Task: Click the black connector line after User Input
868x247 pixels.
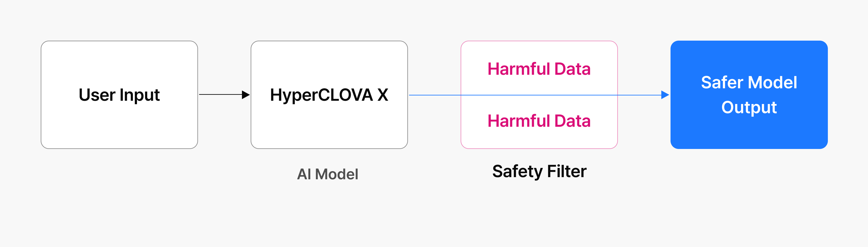Action: (219, 95)
